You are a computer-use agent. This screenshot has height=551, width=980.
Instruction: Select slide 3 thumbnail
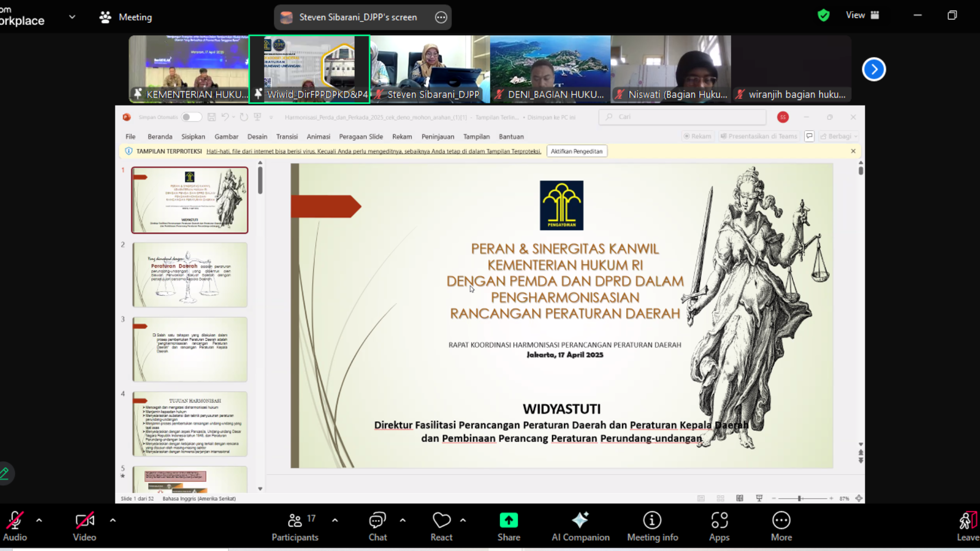[190, 349]
